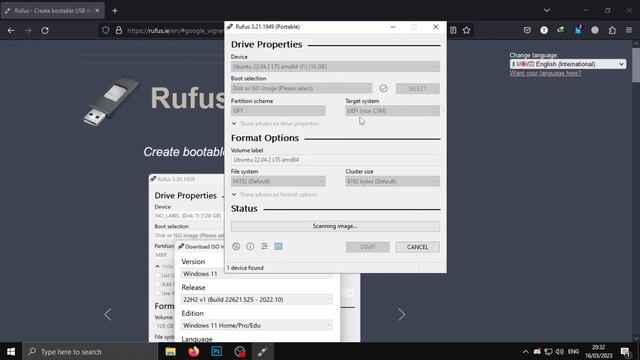Viewport: 640px width, 360px height.
Task: Click the Rufus USB taskbar icon
Action: [263, 351]
